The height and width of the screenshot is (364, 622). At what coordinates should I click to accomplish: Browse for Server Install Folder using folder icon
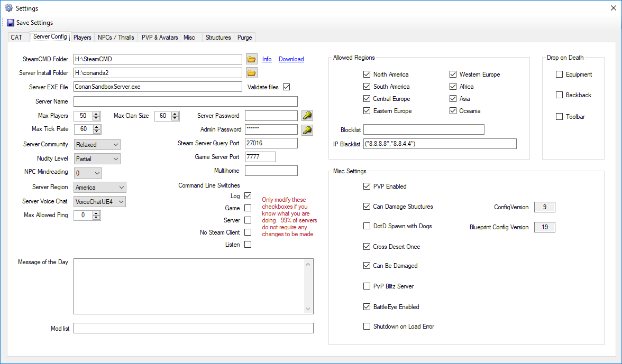pyautogui.click(x=252, y=73)
